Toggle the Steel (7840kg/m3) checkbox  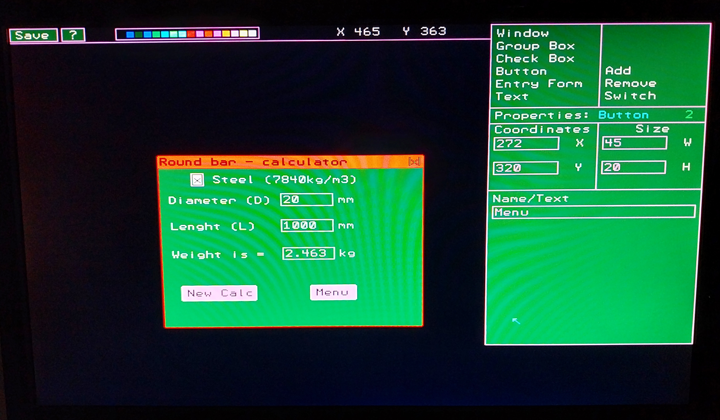coord(197,180)
